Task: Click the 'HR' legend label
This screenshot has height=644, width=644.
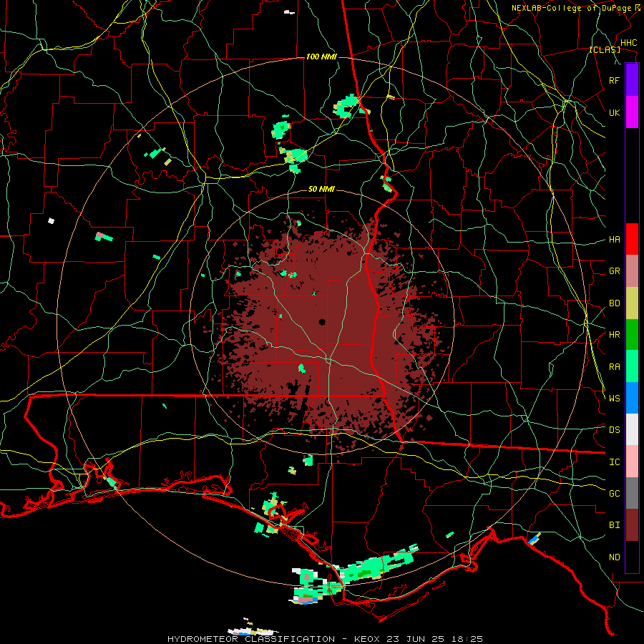Action: coord(614,335)
